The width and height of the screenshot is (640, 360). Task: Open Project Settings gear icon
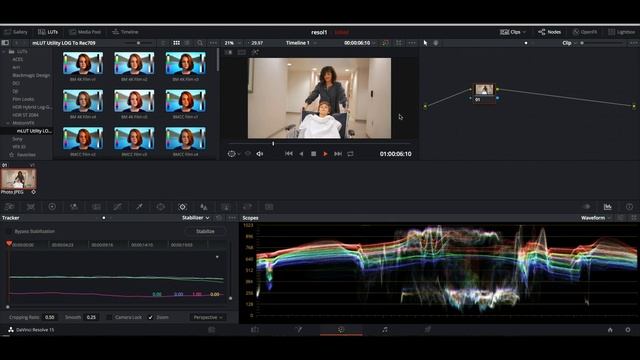628,330
